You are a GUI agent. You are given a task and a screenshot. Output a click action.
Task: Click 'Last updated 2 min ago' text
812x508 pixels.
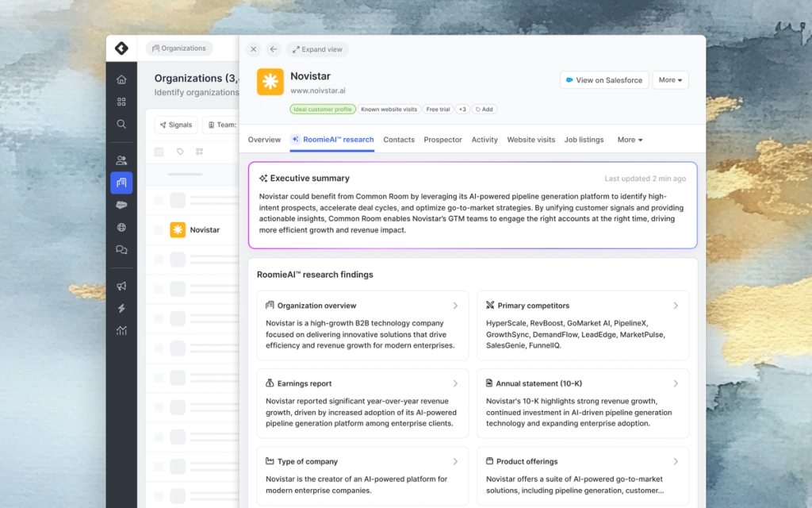(x=645, y=179)
